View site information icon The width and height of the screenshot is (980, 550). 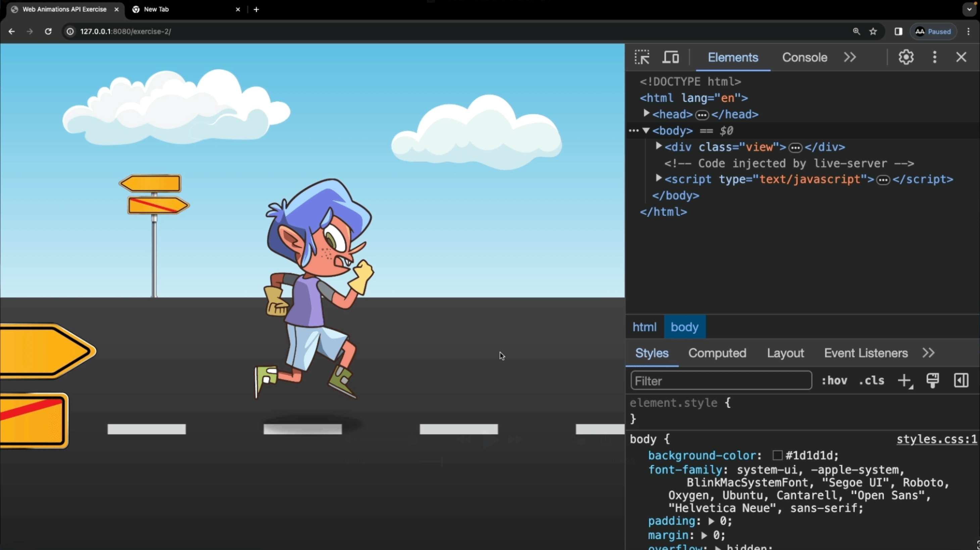[70, 32]
